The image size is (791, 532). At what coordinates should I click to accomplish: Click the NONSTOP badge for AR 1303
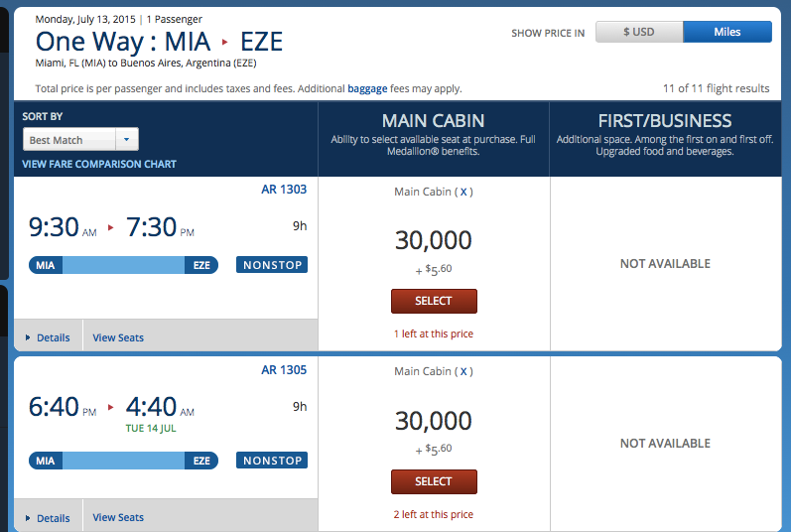(272, 265)
